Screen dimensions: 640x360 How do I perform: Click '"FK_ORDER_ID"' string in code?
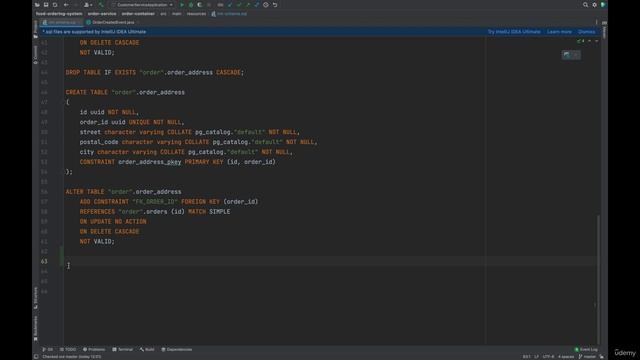(x=155, y=202)
